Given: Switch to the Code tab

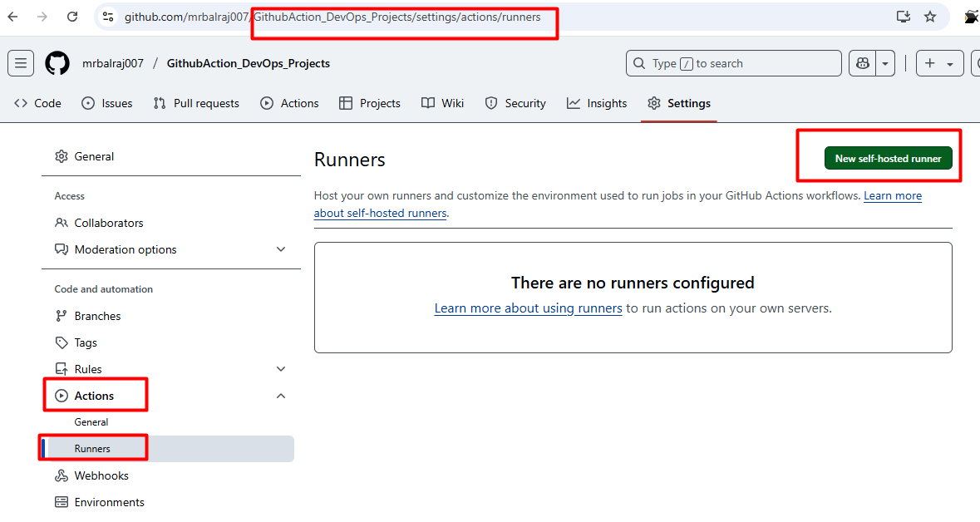Looking at the screenshot, I should [37, 103].
